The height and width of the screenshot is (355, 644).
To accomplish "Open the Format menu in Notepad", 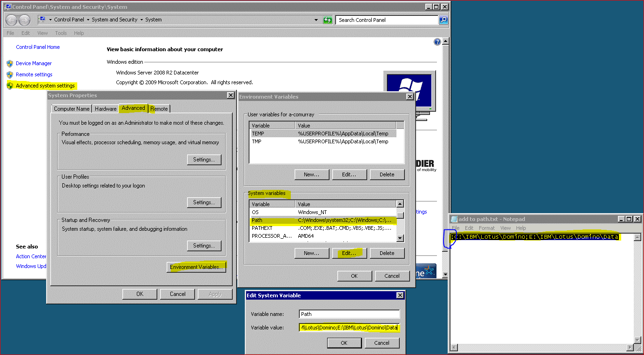I will coord(487,228).
